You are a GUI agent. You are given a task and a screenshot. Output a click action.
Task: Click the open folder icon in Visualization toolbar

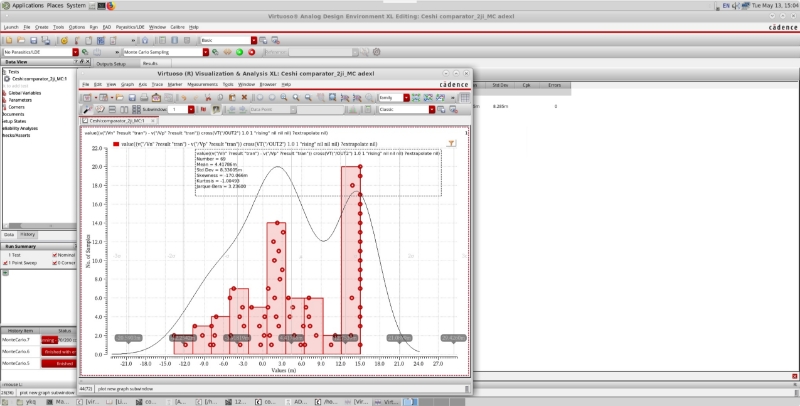119,97
